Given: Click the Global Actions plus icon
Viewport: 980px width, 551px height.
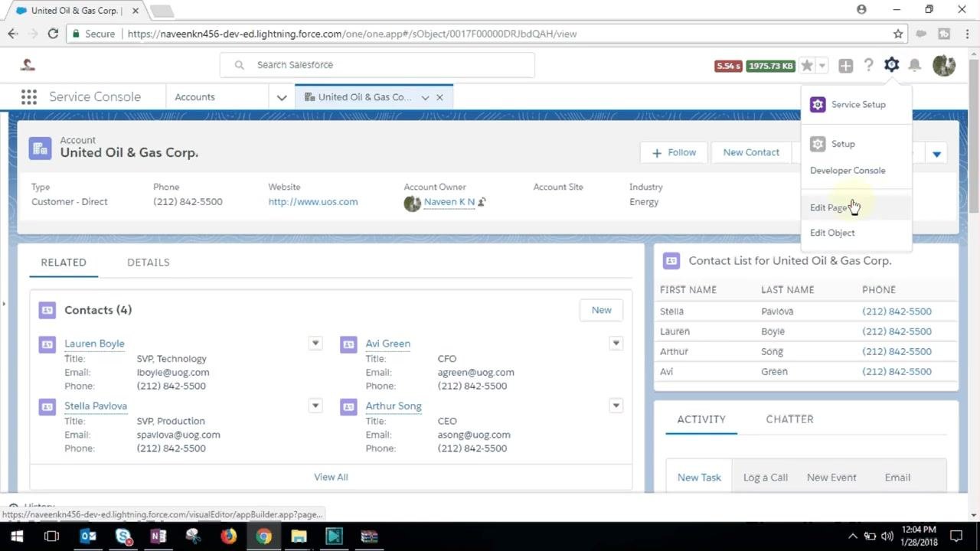Looking at the screenshot, I should [845, 66].
